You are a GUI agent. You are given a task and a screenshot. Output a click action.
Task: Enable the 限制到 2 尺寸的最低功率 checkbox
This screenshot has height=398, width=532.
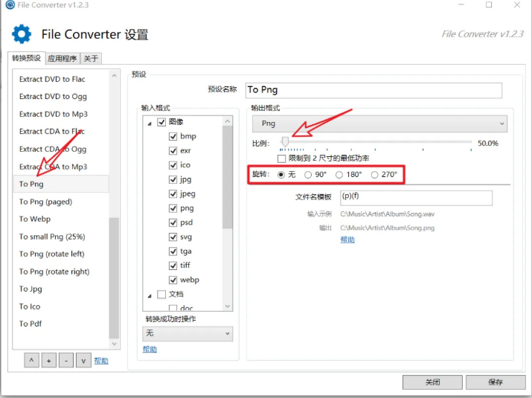(x=281, y=158)
